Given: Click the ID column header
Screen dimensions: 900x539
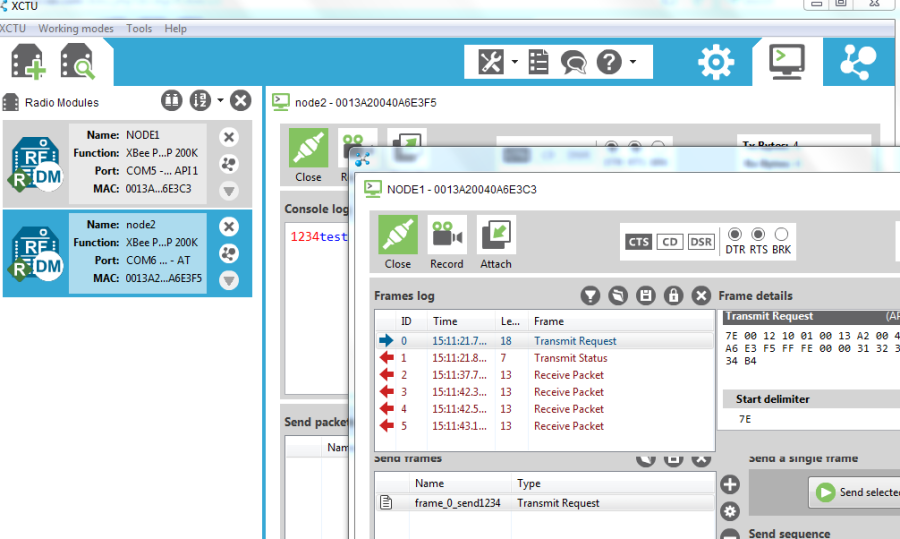Looking at the screenshot, I should coord(411,321).
